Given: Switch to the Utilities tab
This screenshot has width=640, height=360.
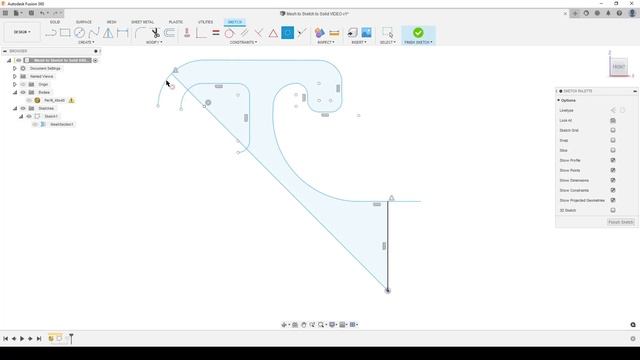Looking at the screenshot, I should 205,22.
